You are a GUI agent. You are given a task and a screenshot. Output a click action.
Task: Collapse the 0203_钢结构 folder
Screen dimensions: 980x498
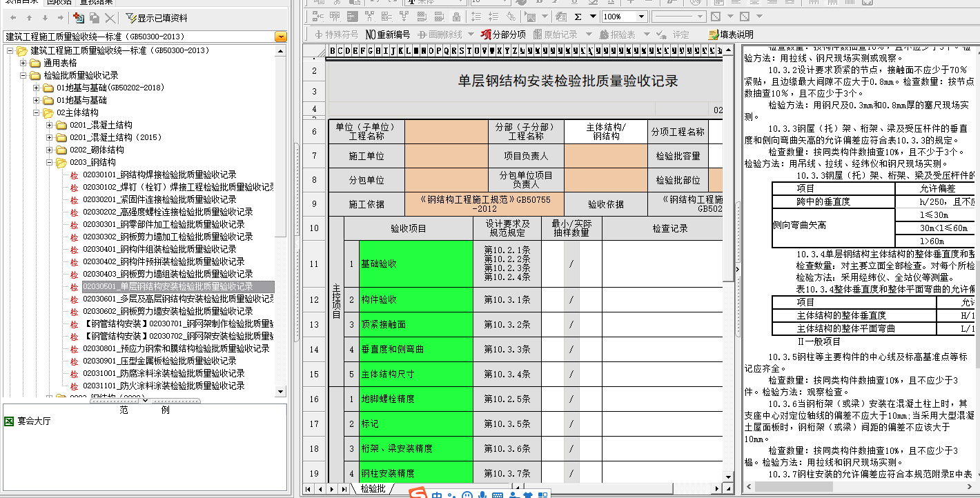click(x=49, y=163)
